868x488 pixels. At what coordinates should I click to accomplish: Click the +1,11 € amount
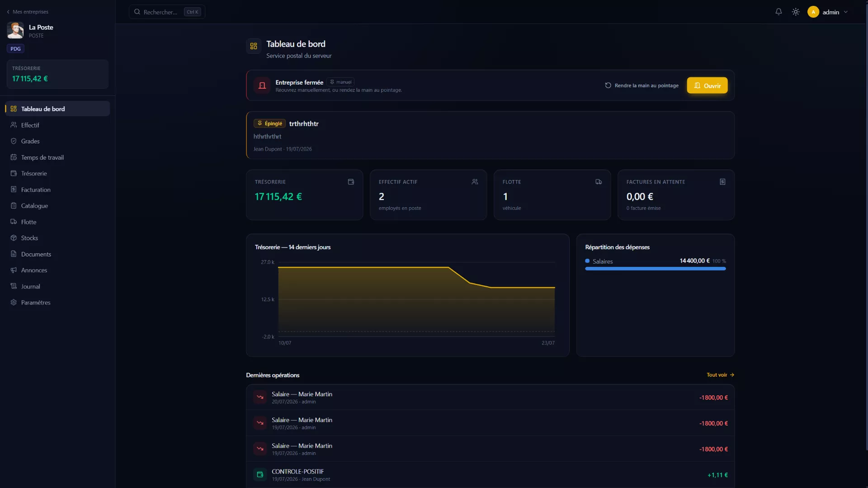coord(717,475)
